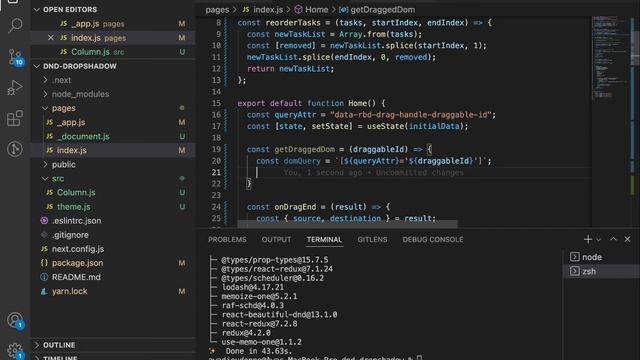Switch to the Problems tab
Viewport: 640px width, 360px height.
pos(227,240)
